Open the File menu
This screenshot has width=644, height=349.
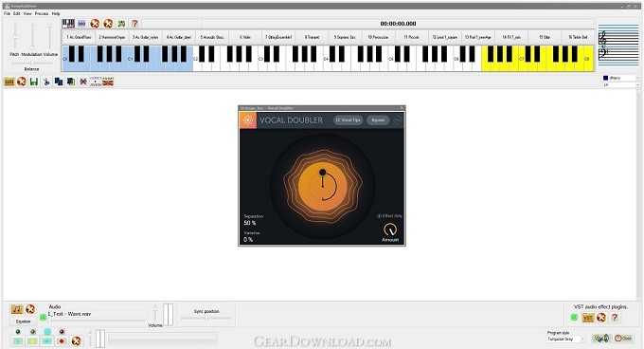pyautogui.click(x=7, y=13)
